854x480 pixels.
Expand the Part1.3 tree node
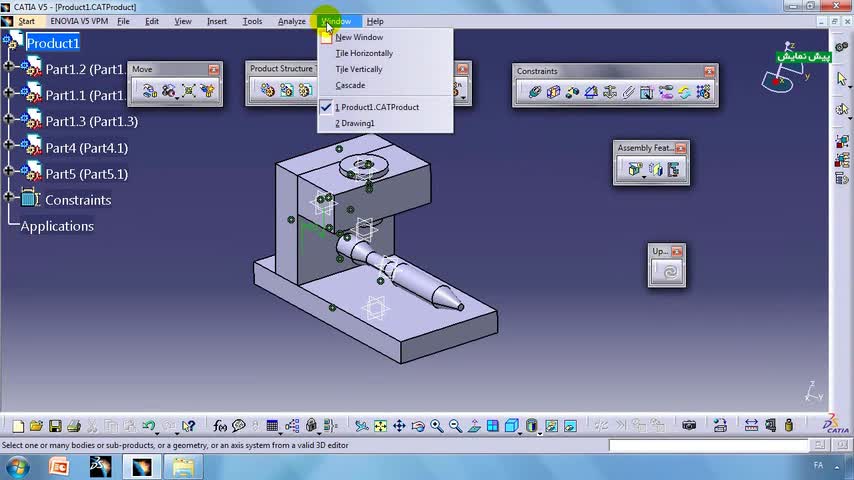click(8, 119)
